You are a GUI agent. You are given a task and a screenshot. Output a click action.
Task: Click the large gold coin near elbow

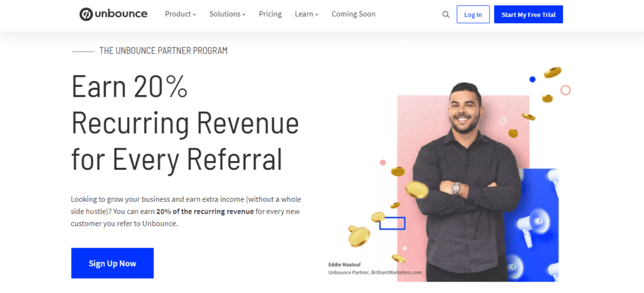[417, 190]
